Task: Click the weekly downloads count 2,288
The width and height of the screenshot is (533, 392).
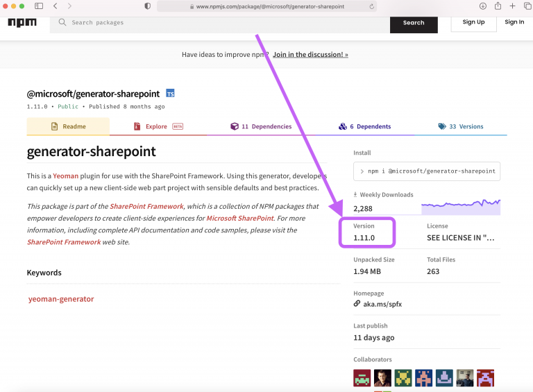Action: 363,209
